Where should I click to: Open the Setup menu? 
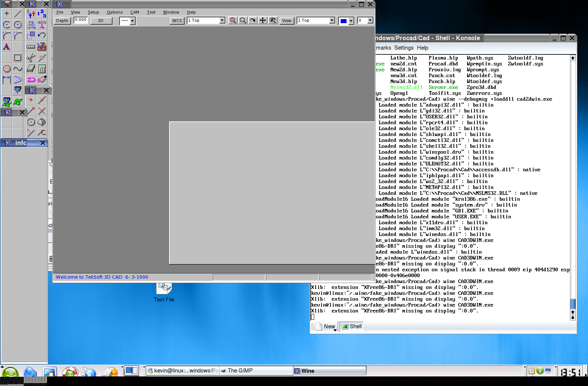[x=93, y=12]
